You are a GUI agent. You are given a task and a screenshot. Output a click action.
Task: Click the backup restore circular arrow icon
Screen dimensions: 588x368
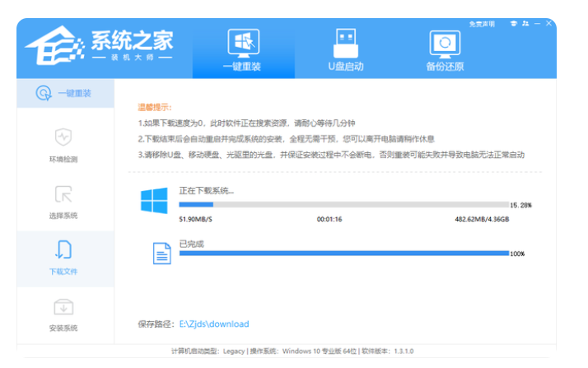click(445, 42)
